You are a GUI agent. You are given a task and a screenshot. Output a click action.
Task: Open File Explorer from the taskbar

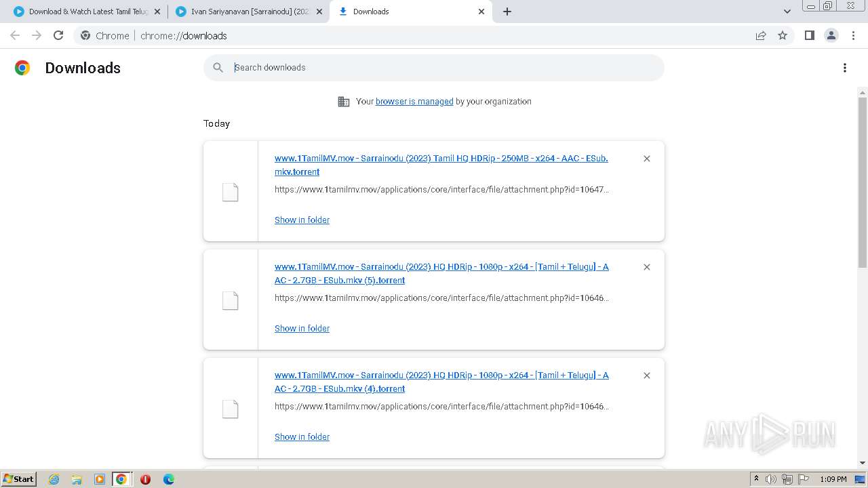click(77, 479)
